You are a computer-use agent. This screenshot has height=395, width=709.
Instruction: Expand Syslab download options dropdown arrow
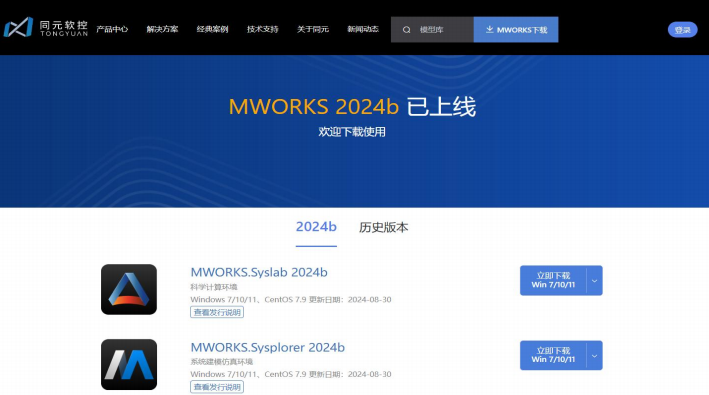point(595,281)
